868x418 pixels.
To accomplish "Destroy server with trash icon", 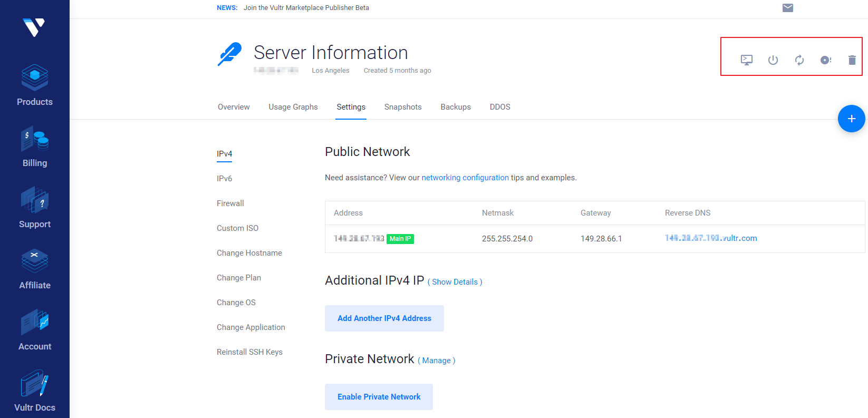I will (852, 60).
